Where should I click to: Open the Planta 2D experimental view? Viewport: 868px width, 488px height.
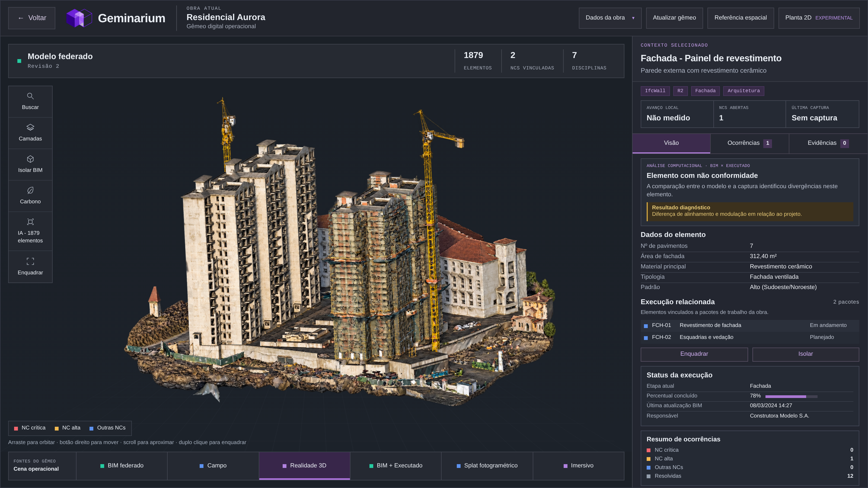[819, 18]
